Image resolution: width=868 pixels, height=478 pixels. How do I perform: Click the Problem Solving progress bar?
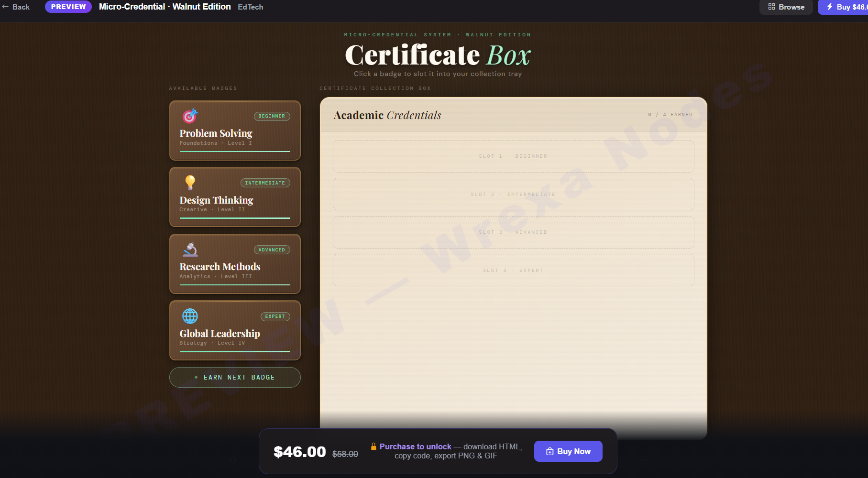pos(234,152)
